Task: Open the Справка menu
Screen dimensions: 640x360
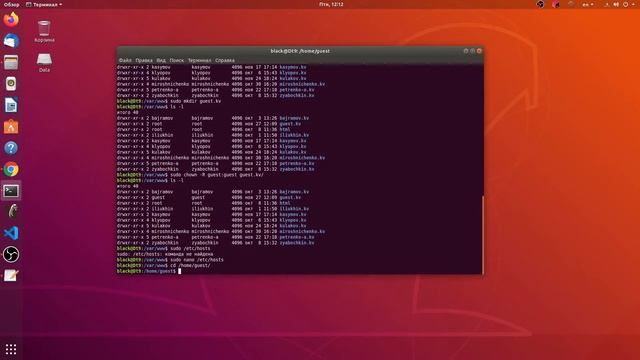Action: coord(225,60)
